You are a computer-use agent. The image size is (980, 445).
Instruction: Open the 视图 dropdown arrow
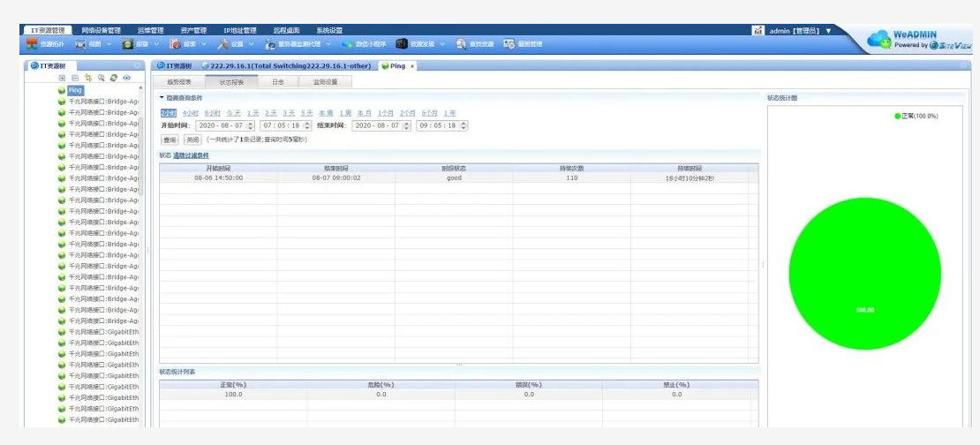click(109, 44)
